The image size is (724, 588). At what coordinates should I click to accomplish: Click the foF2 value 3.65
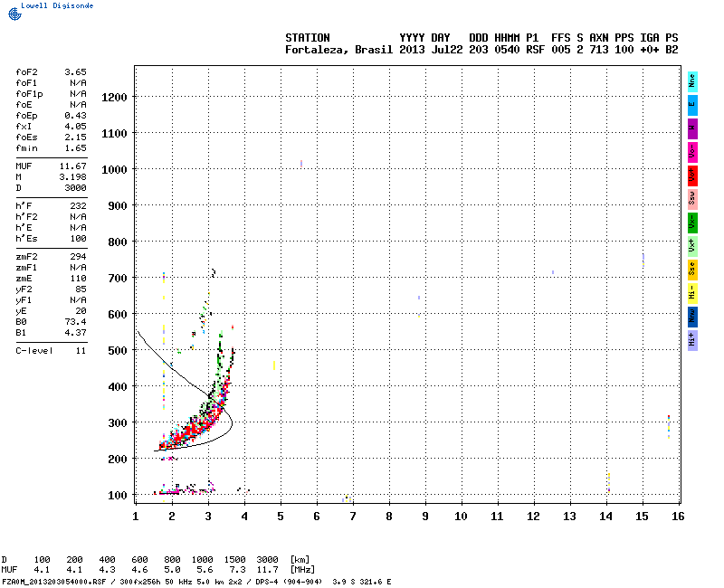pos(75,72)
